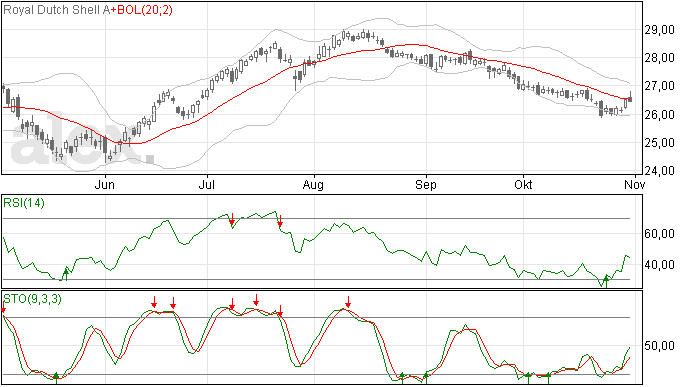Click the Sep month label
690x387 pixels.
click(x=426, y=184)
